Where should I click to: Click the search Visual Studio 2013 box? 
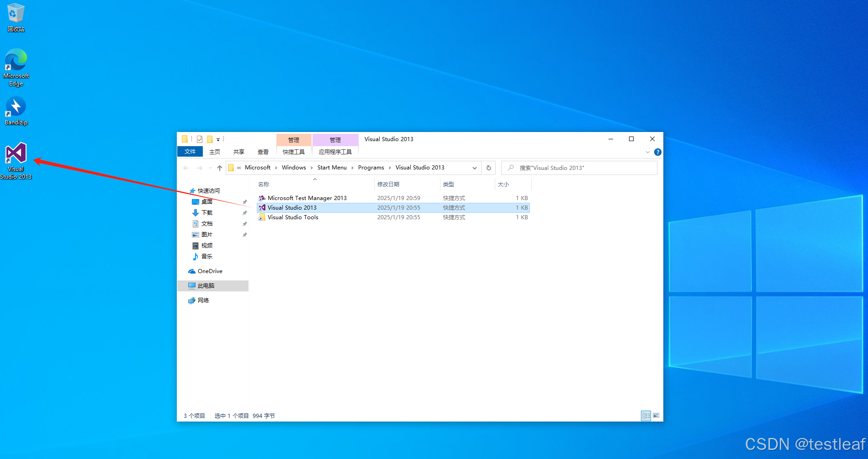[579, 168]
